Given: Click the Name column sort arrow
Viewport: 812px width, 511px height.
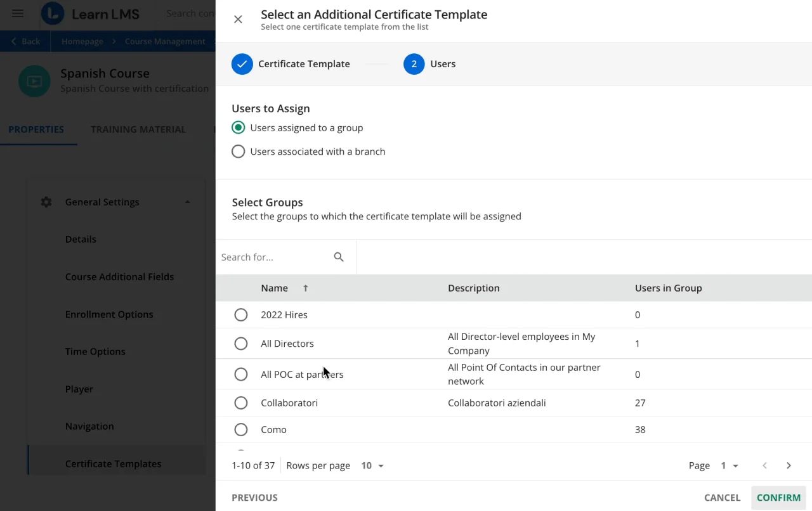Looking at the screenshot, I should click(305, 288).
